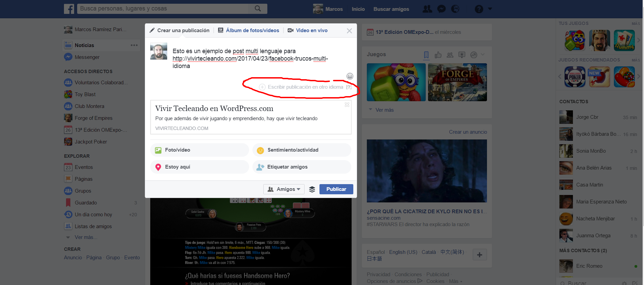The width and height of the screenshot is (644, 285).
Task: Open the Kylo Ren article headline
Action: tap(427, 212)
